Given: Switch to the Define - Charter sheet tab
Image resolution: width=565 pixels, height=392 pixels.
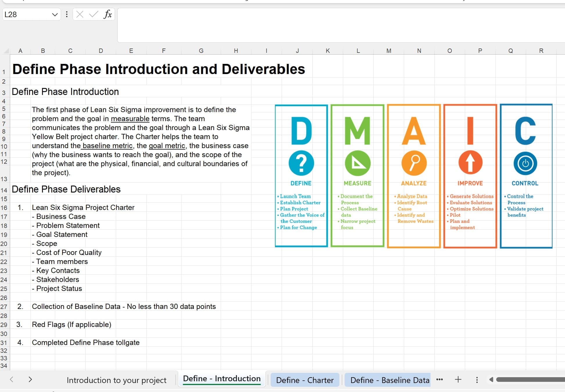Looking at the screenshot, I should (305, 380).
